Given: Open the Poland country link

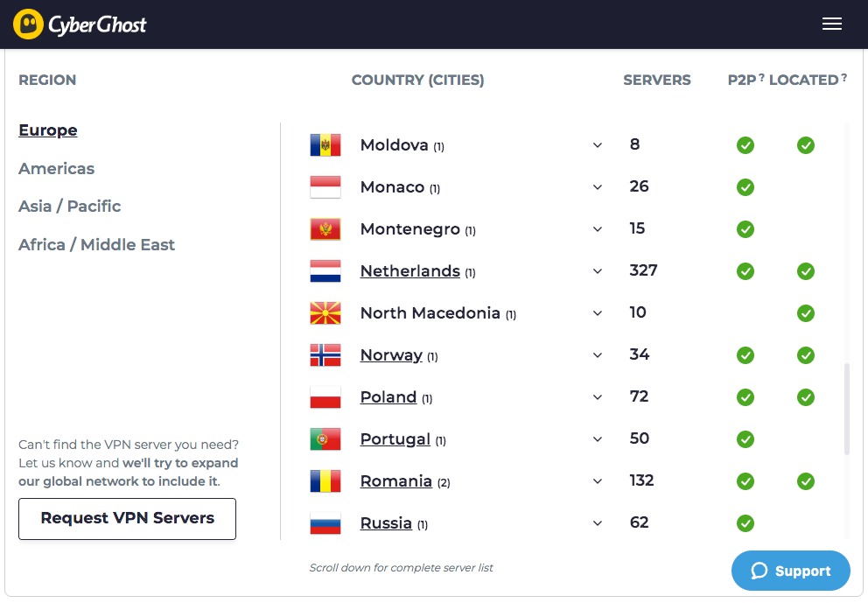Looking at the screenshot, I should tap(388, 397).
